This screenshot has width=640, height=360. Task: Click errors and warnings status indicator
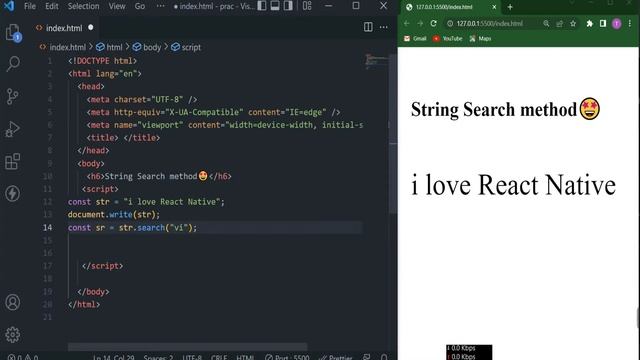coord(23,357)
